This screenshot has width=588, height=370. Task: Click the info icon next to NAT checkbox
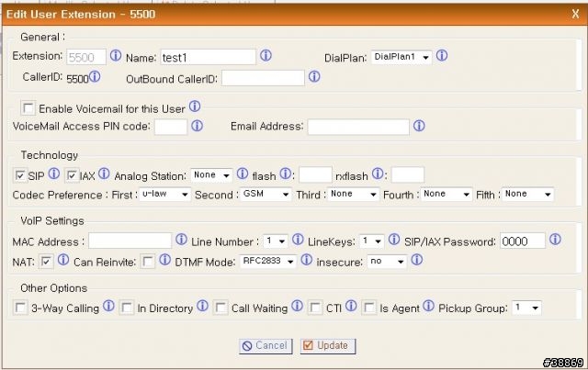[x=63, y=260]
